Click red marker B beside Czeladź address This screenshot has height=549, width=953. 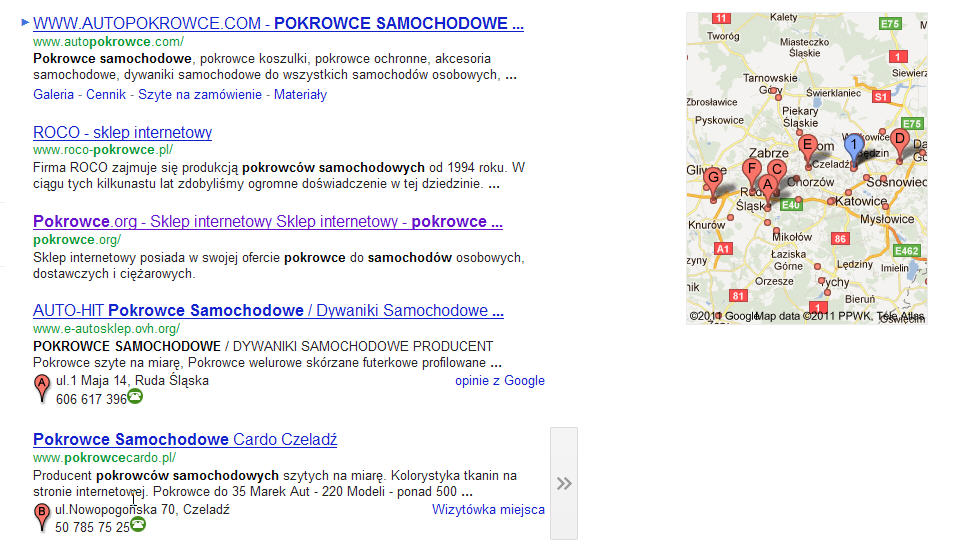pos(42,517)
